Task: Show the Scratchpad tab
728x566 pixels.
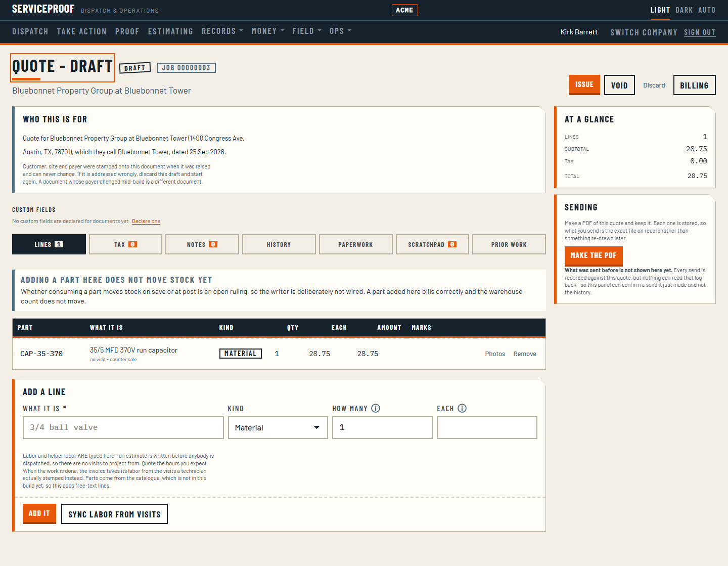Action: click(433, 244)
